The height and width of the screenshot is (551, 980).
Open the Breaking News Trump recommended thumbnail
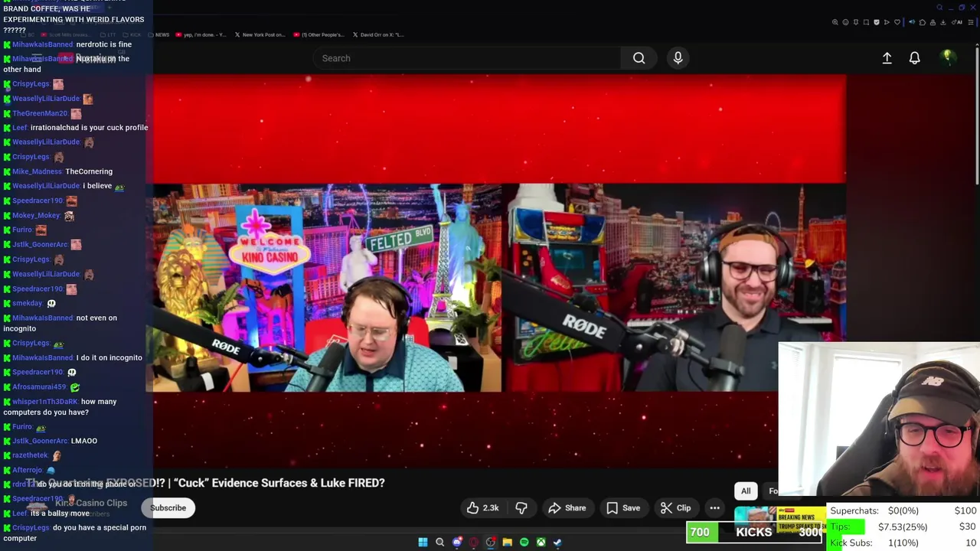779,520
